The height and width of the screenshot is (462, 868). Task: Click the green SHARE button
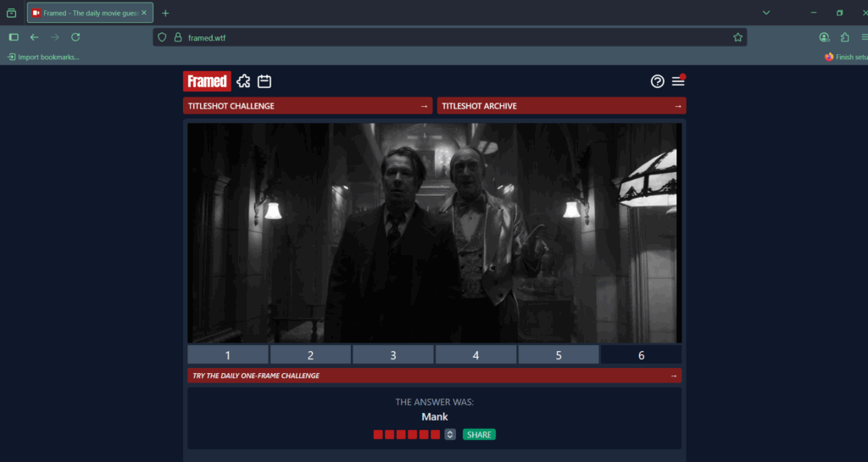(x=479, y=435)
